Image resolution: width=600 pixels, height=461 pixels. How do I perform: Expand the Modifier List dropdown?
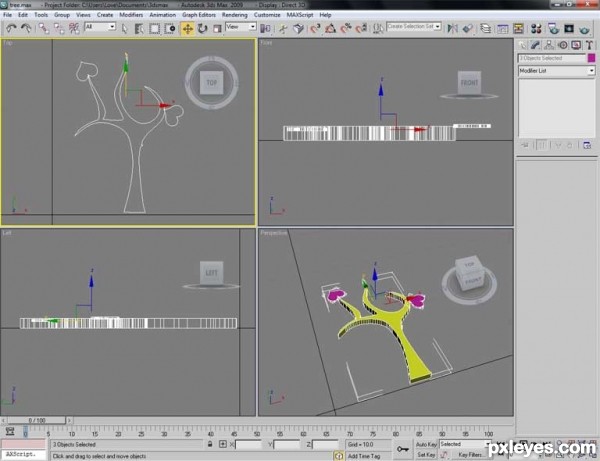(557, 71)
